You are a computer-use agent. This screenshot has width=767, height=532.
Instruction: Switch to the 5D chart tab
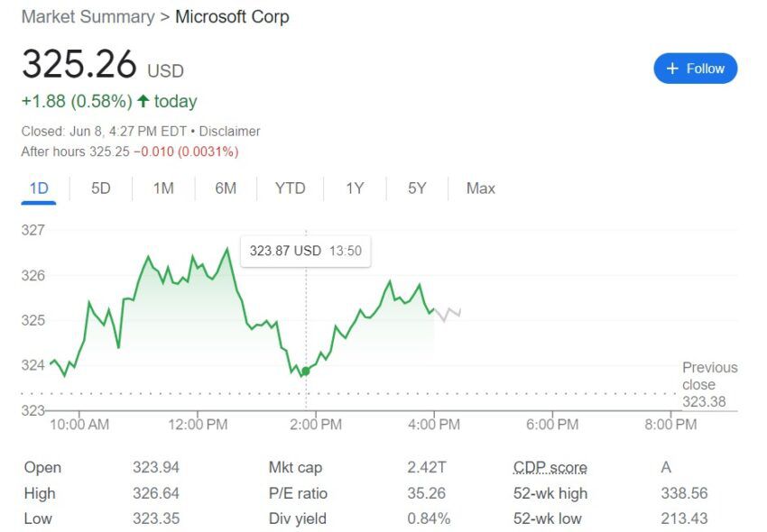[x=101, y=188]
